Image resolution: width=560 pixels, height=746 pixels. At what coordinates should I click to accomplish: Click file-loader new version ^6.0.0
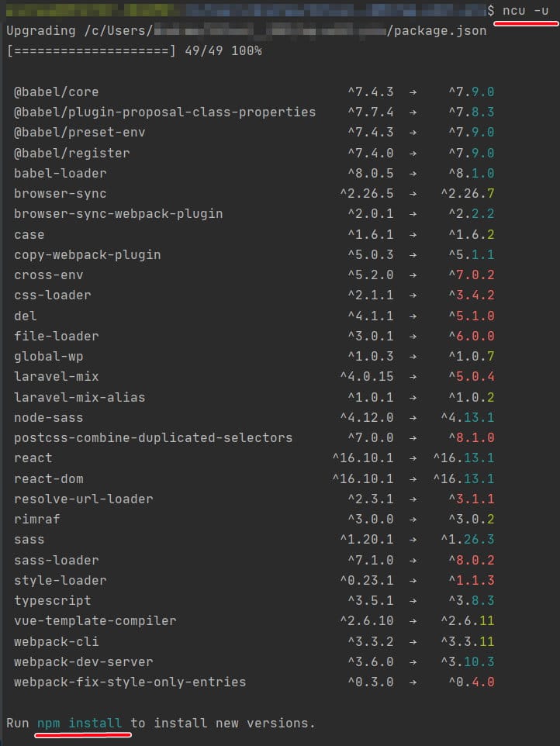(x=472, y=337)
